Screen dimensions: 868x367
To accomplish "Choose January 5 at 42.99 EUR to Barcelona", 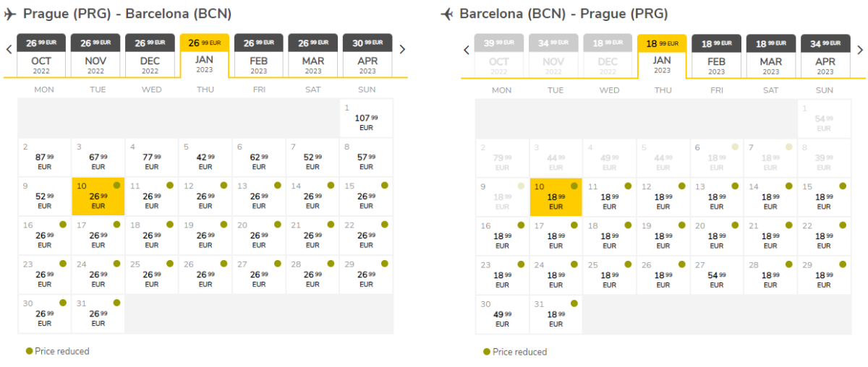I will pos(205,157).
